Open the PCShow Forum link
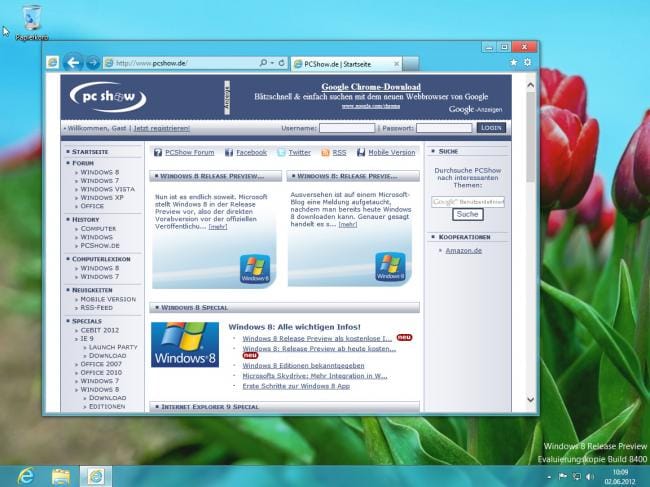 tap(189, 153)
